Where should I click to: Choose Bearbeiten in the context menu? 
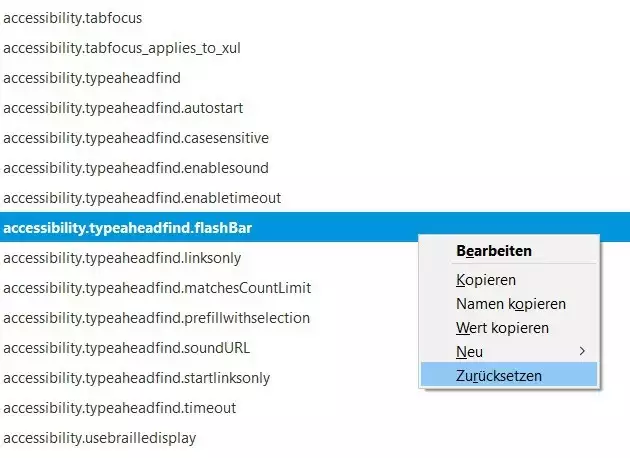[x=494, y=251]
